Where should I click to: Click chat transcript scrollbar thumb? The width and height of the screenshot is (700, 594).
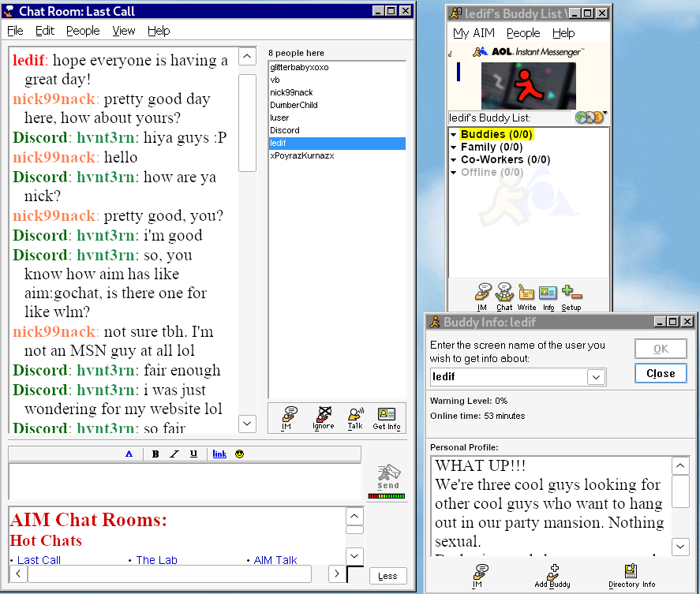pos(247,123)
